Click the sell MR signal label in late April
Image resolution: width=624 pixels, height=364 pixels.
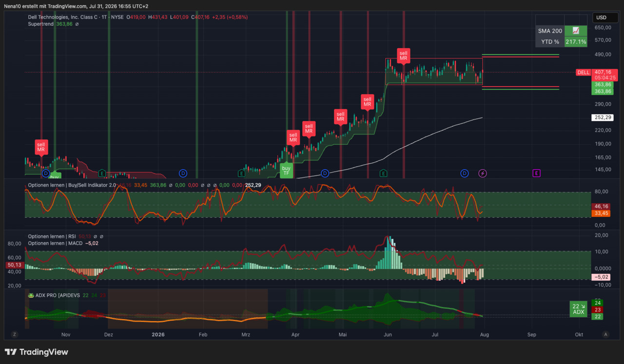pyautogui.click(x=340, y=116)
